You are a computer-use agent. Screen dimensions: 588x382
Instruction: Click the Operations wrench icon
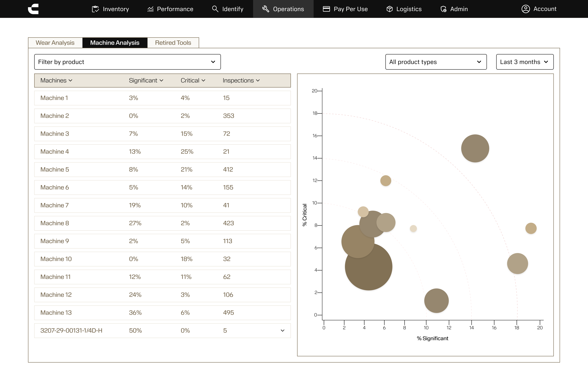266,9
